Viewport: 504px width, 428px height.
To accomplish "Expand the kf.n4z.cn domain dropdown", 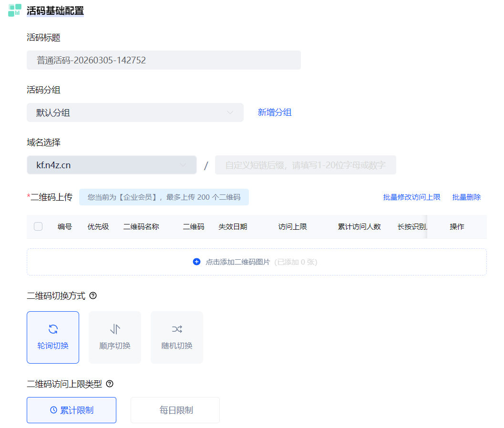I will (112, 165).
